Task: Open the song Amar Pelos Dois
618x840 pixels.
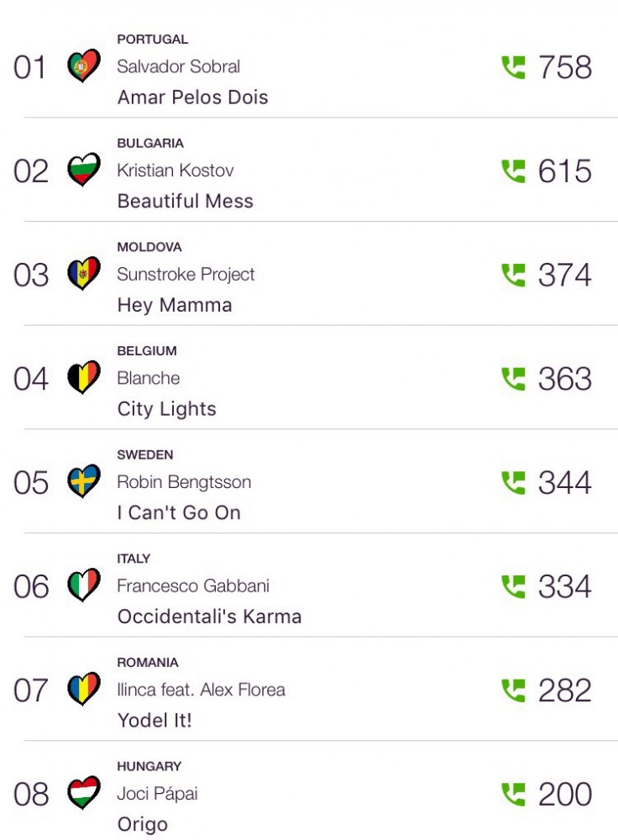Action: click(x=192, y=97)
